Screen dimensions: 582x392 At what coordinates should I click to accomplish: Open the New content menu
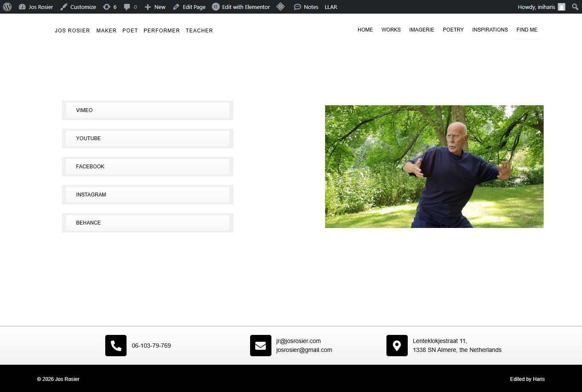tap(155, 7)
